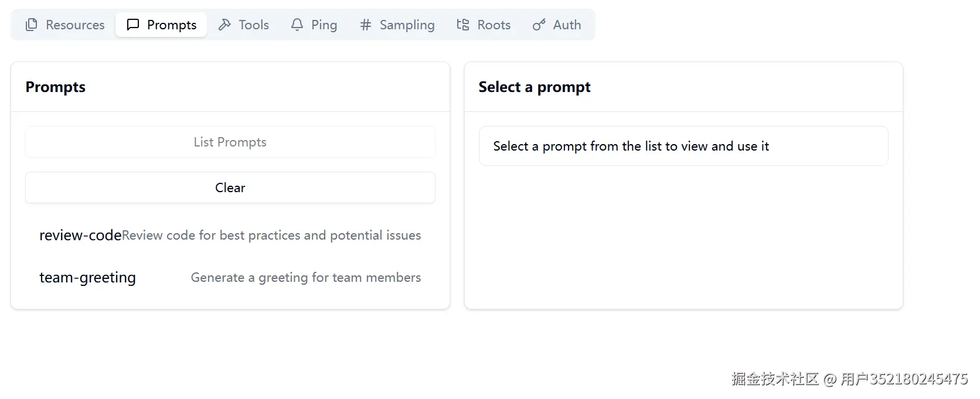Click the Ping tab bell icon
Screen dimensions: 980x399
click(x=297, y=25)
